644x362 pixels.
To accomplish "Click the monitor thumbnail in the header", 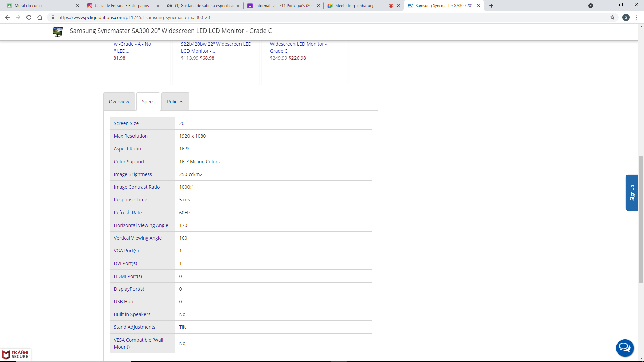I will click(x=58, y=32).
